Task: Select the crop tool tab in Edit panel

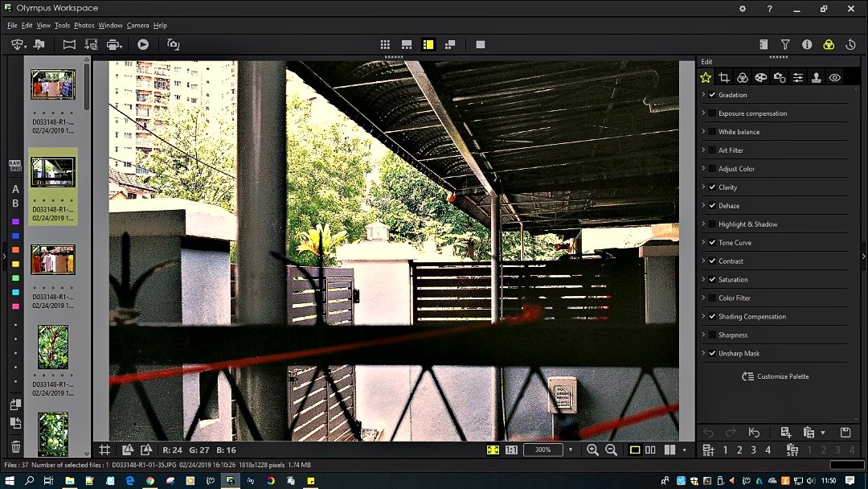Action: [723, 77]
